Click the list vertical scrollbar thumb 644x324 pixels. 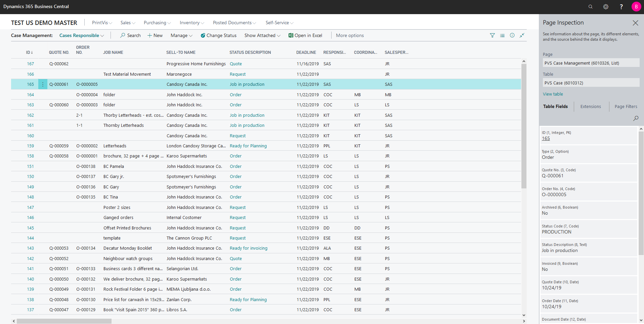pyautogui.click(x=524, y=126)
